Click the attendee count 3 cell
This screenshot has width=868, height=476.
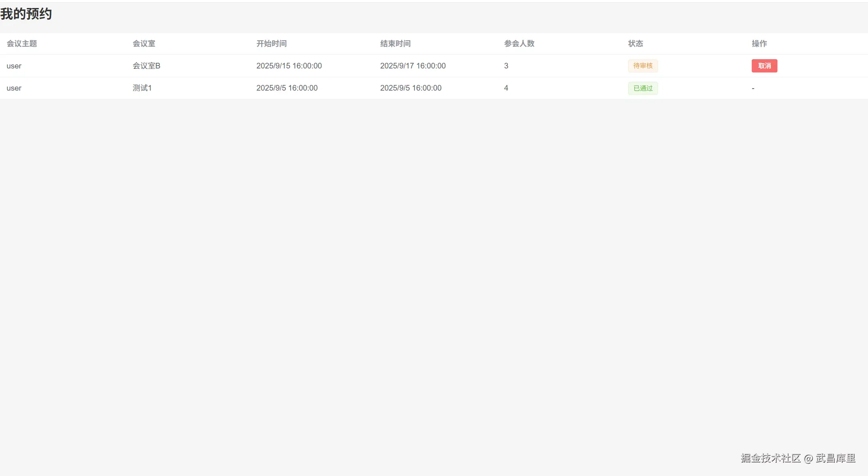[506, 66]
